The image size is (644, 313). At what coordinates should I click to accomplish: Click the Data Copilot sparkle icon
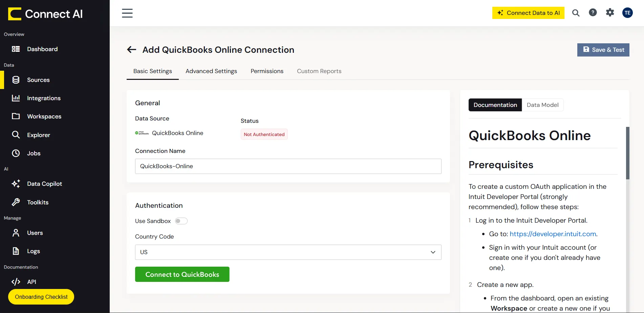[16, 184]
